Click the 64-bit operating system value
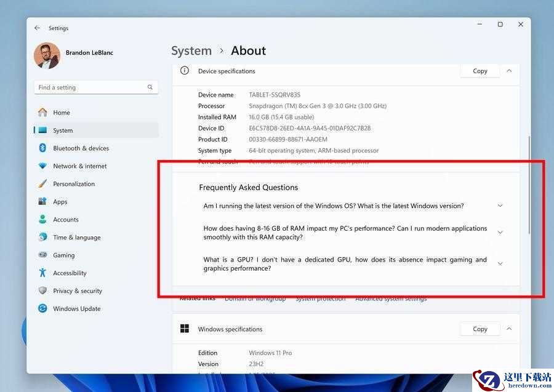Viewport: 554px width, 392px height. (313, 150)
